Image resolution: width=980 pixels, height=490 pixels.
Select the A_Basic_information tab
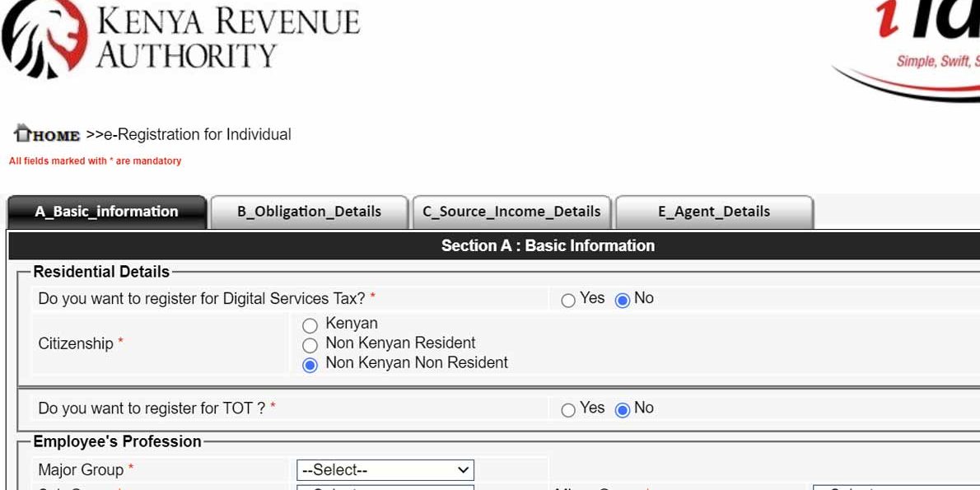106,212
